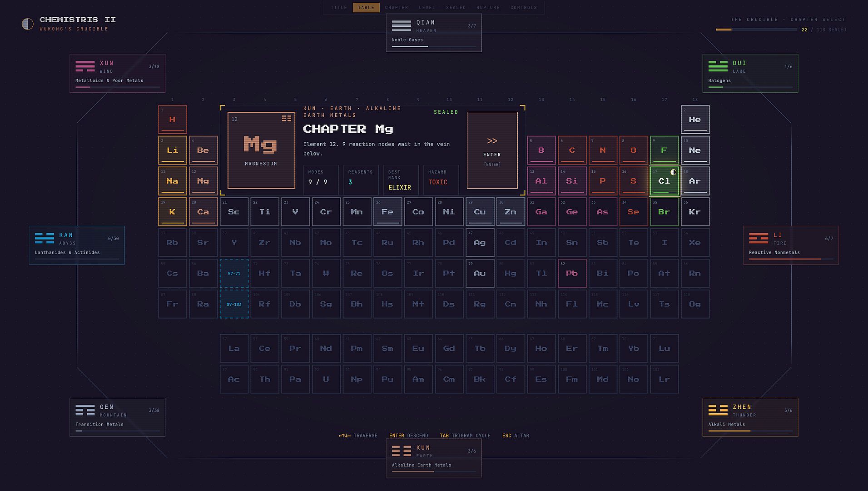The width and height of the screenshot is (868, 491).
Task: Click the ESC ALTAR hint
Action: tap(516, 436)
